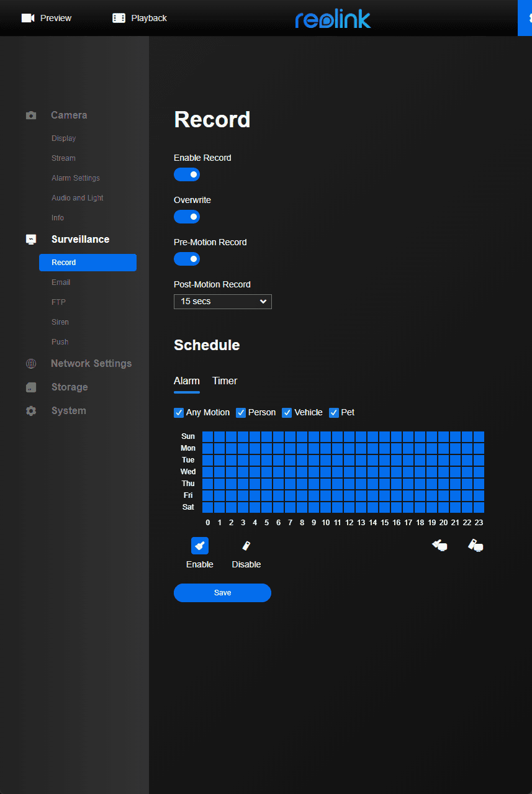Open the Email surveillance settings

[61, 282]
